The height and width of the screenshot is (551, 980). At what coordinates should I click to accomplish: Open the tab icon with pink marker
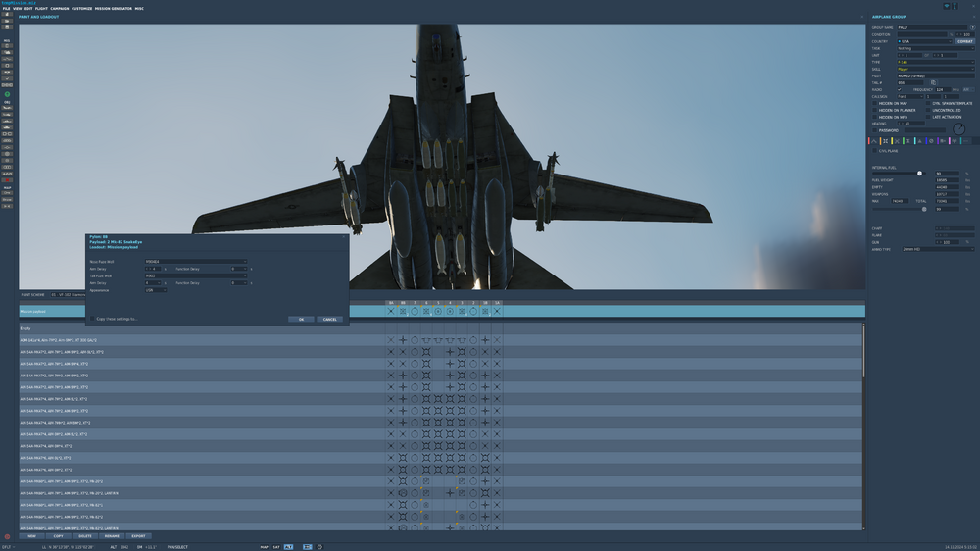point(954,141)
